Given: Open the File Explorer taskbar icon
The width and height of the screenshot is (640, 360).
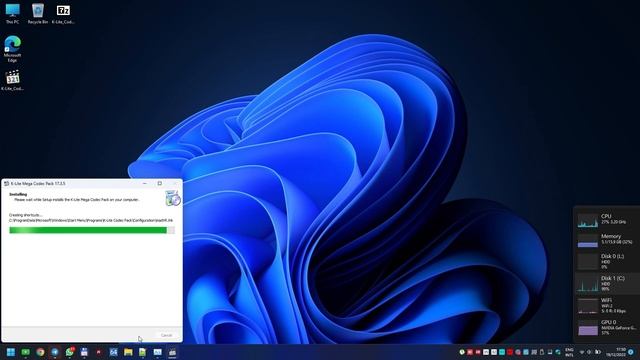Looking at the screenshot, I should click(x=128, y=352).
